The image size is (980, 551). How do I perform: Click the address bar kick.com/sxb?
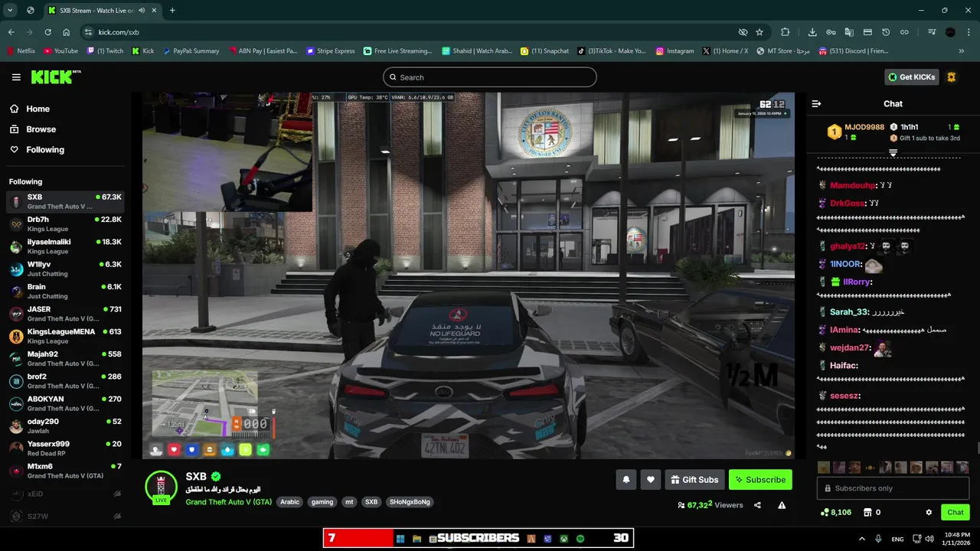coord(119,32)
